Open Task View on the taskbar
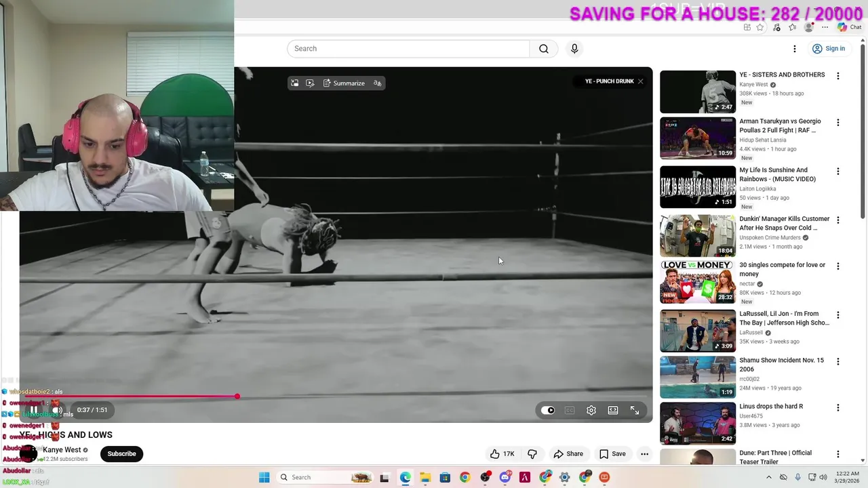Screen dimensions: 868x488 384,477
